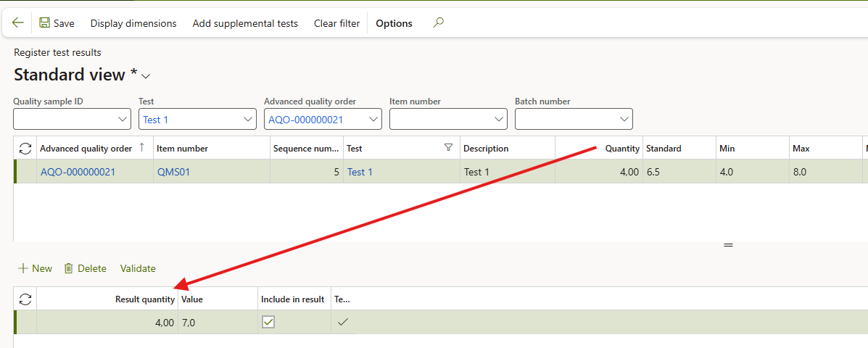Expand the Batch number dropdown
868x348 pixels.
pos(624,120)
